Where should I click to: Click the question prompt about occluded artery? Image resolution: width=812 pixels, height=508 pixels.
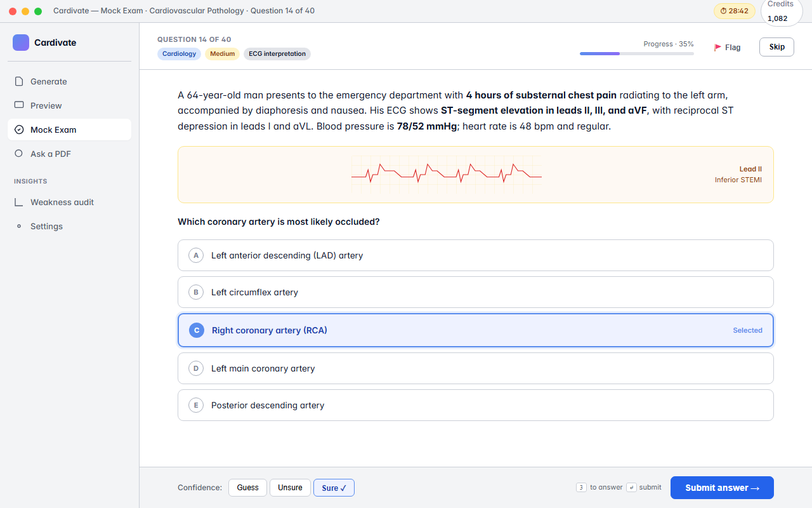[x=278, y=222]
